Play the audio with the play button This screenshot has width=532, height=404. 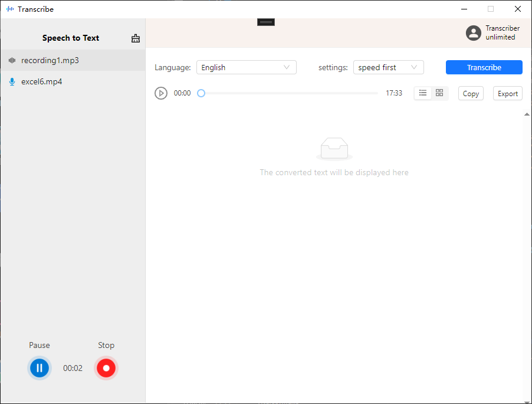[x=161, y=93]
